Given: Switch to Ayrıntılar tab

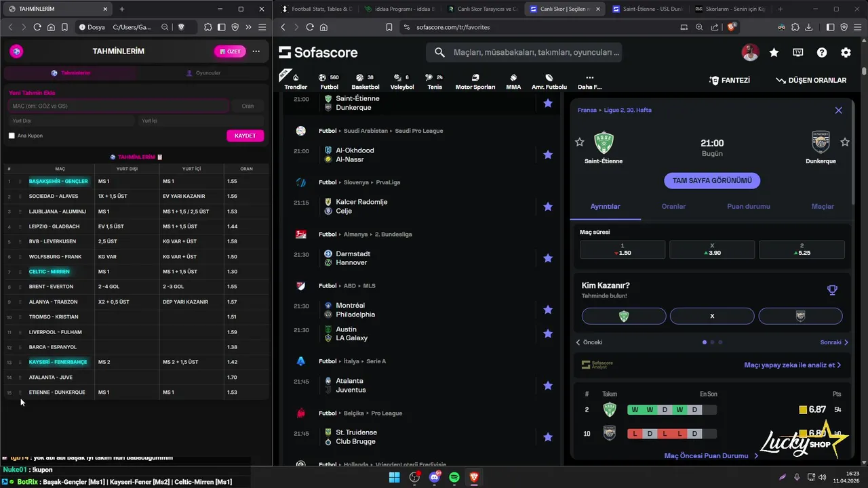Looking at the screenshot, I should point(606,206).
